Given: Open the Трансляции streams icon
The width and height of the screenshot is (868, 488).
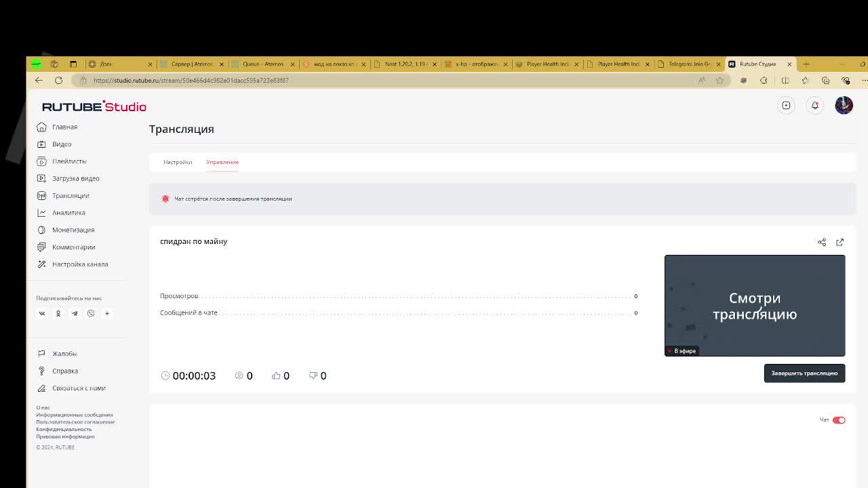Looking at the screenshot, I should pos(41,195).
